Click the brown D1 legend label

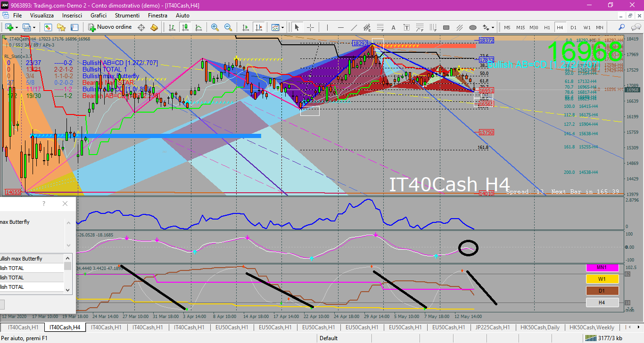click(x=602, y=291)
